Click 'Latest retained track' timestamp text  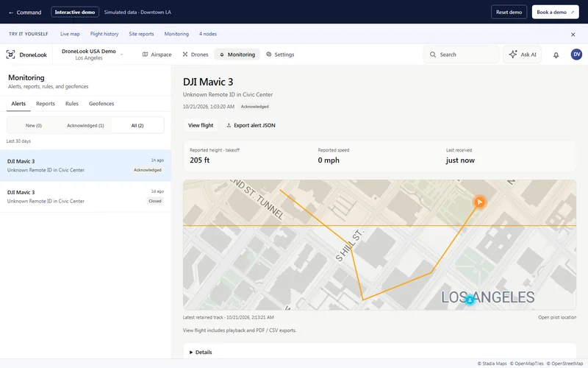pos(229,317)
